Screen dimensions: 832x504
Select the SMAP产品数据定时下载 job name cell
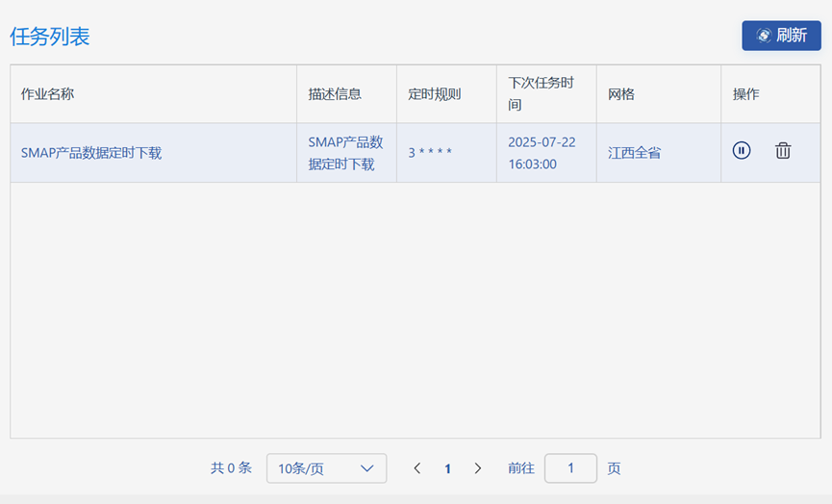click(153, 153)
